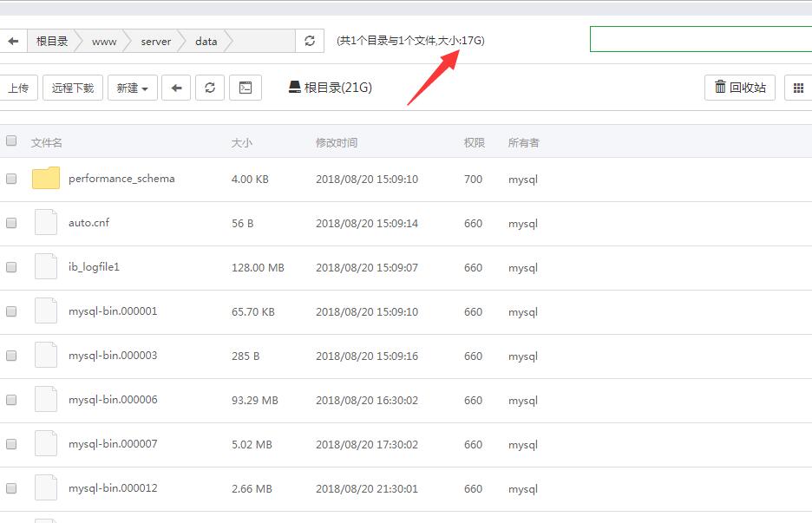This screenshot has width=812, height=523.
Task: Click the 远程下载 remote download button
Action: click(x=72, y=87)
